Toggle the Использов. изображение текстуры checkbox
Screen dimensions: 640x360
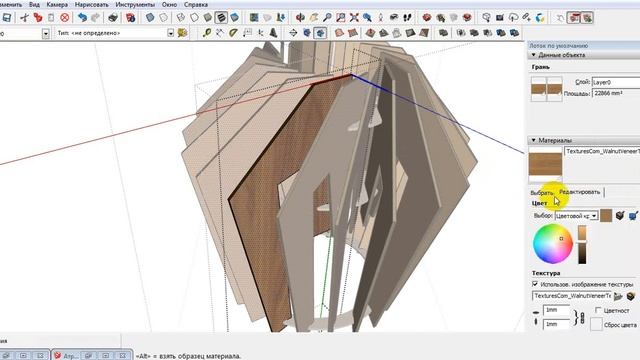pos(535,284)
